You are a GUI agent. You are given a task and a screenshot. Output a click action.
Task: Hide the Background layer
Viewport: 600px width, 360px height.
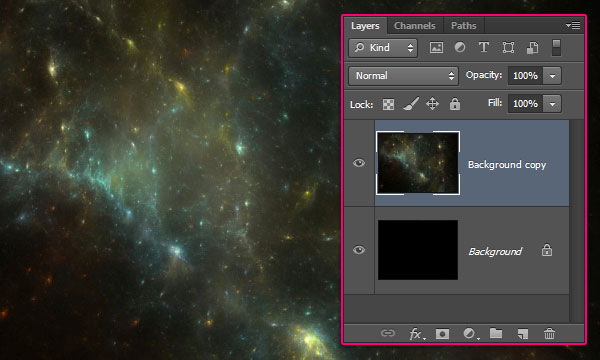tap(359, 250)
